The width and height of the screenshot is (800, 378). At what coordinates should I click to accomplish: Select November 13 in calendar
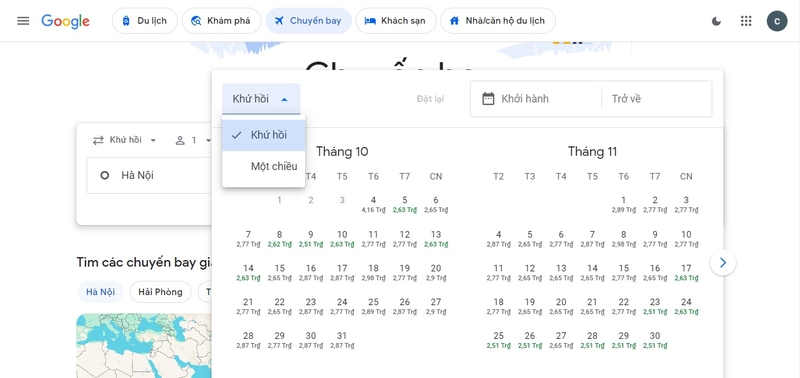click(x=561, y=272)
